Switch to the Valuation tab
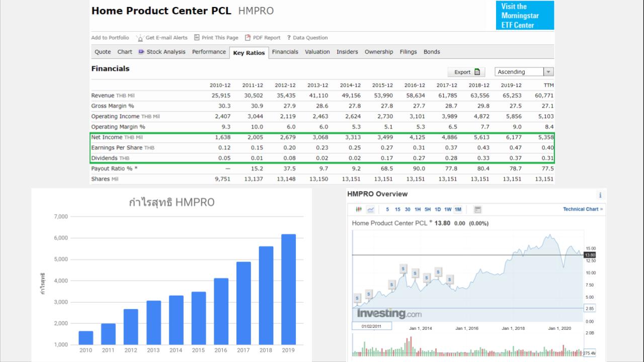Image resolution: width=644 pixels, height=362 pixels. point(317,52)
